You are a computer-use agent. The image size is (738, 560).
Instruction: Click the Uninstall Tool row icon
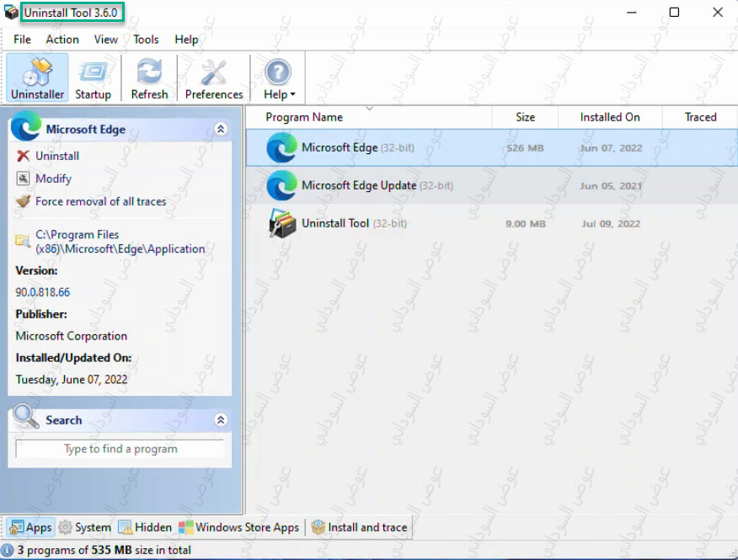click(282, 223)
